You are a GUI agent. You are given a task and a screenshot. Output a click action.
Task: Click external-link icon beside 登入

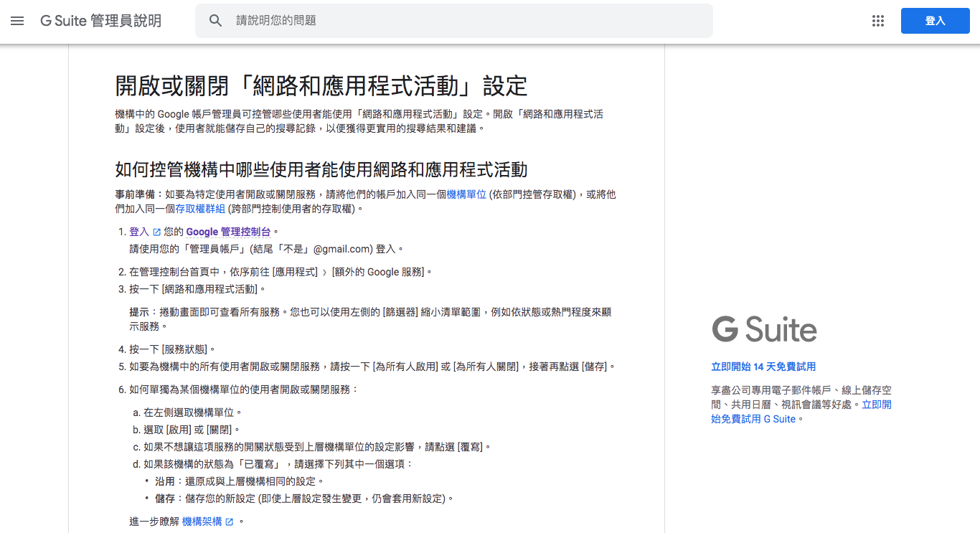(x=157, y=232)
